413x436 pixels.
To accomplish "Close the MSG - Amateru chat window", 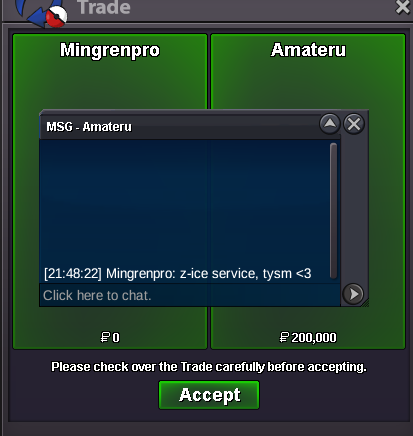I will 354,124.
